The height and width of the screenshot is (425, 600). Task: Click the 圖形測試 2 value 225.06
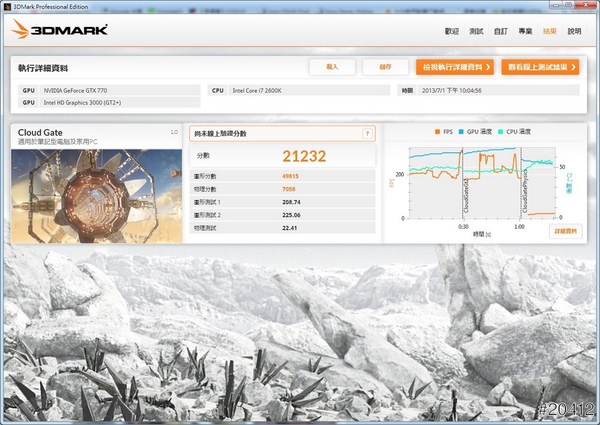click(x=291, y=215)
